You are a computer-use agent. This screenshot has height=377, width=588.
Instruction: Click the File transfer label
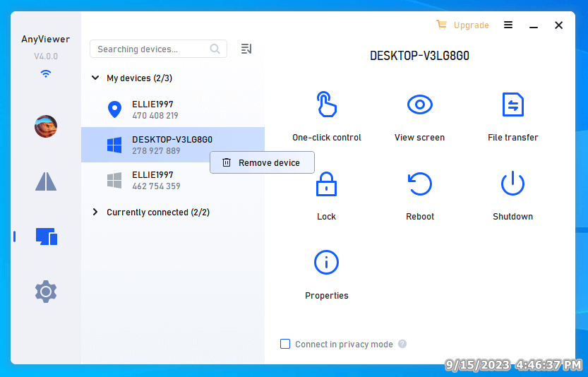pyautogui.click(x=512, y=138)
